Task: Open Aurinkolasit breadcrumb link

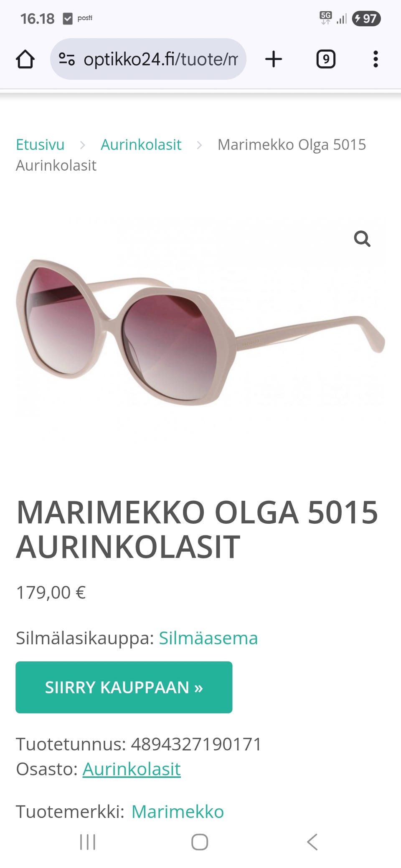Action: coord(141,144)
